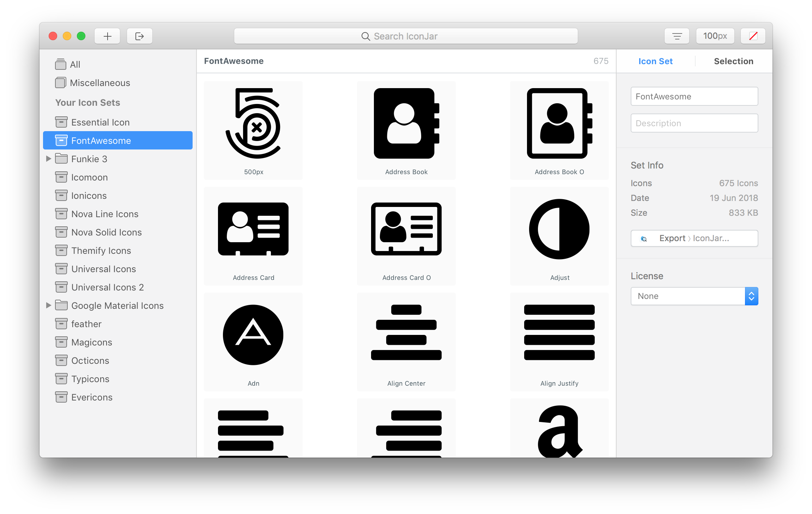This screenshot has height=514, width=812.
Task: Click the red slash color button
Action: point(753,36)
